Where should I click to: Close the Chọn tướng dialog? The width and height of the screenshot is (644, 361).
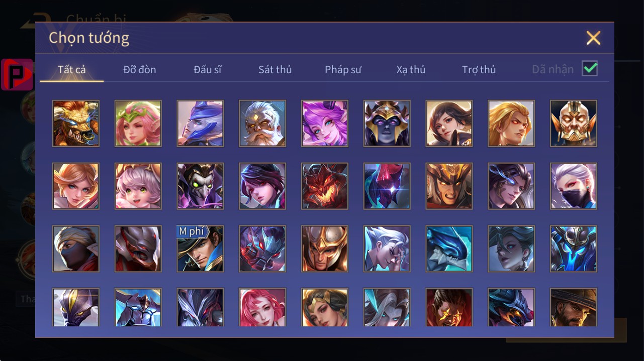click(x=593, y=38)
